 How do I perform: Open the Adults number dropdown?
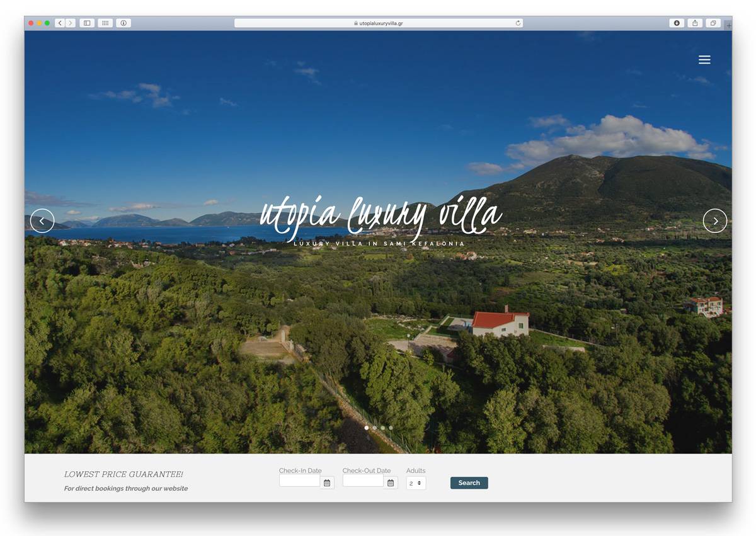tap(416, 483)
